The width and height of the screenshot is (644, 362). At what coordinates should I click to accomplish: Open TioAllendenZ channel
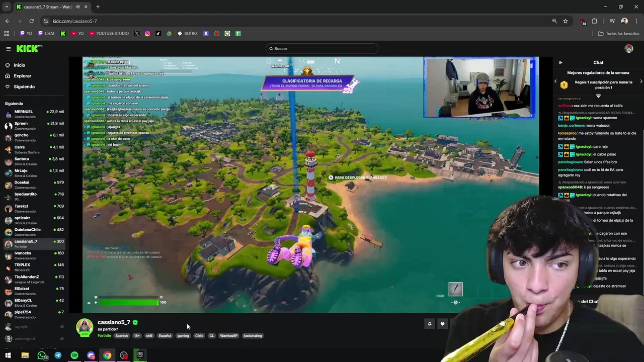34,280
